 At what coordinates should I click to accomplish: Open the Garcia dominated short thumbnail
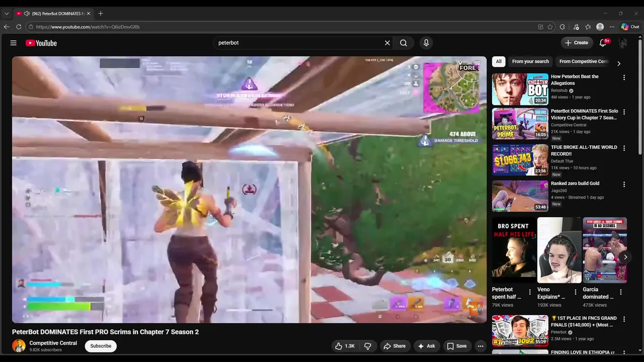[605, 250]
